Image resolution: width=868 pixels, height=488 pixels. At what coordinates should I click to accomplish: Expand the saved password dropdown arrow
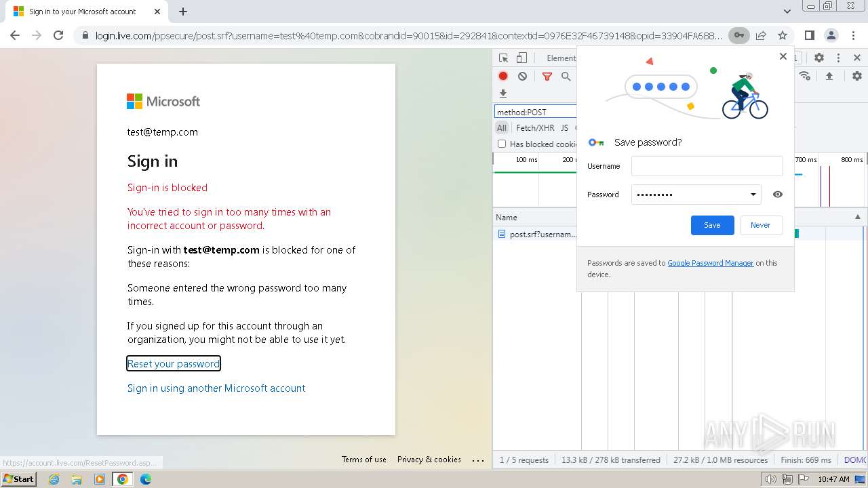753,195
